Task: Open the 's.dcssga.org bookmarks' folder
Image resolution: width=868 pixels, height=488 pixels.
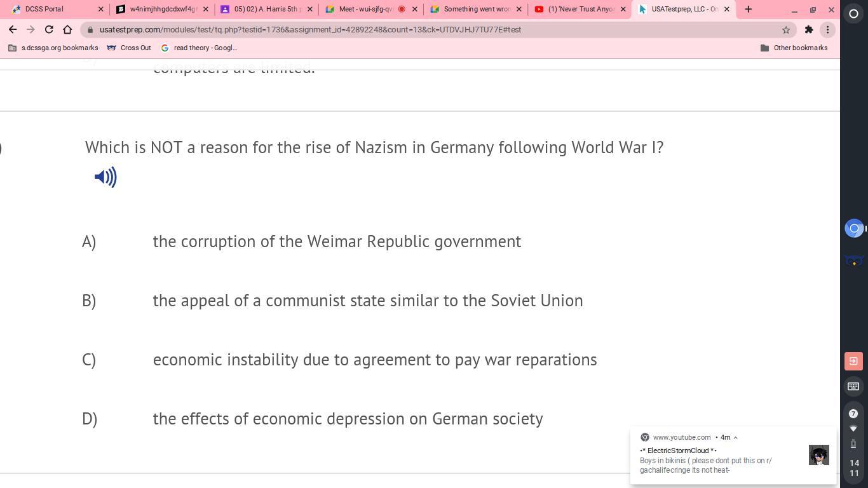Action: 53,48
